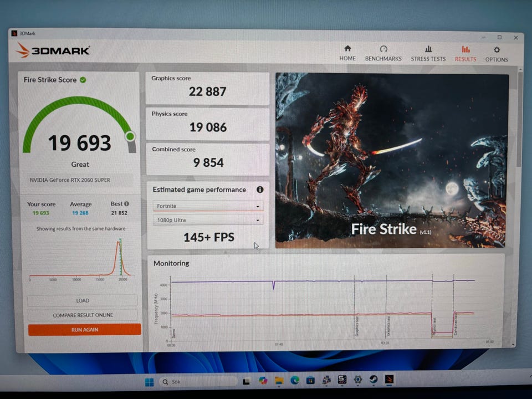
Task: Click the Physics test marker in Monitoring
Action: point(434,328)
